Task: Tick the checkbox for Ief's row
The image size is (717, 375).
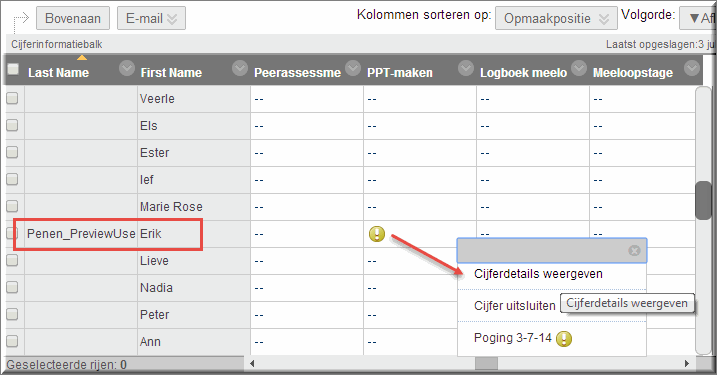Action: (x=12, y=179)
